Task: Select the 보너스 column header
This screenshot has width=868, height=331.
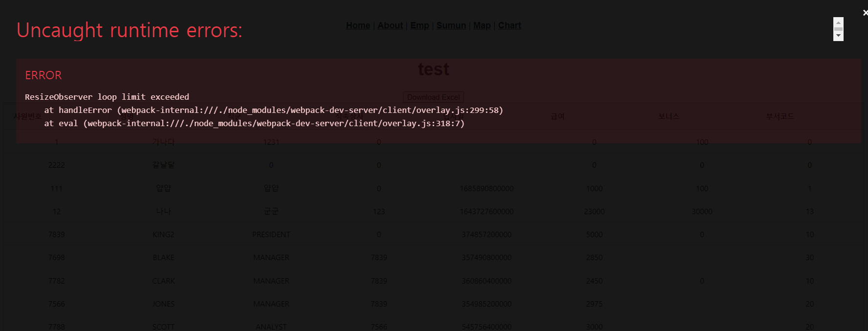Action: click(x=669, y=116)
